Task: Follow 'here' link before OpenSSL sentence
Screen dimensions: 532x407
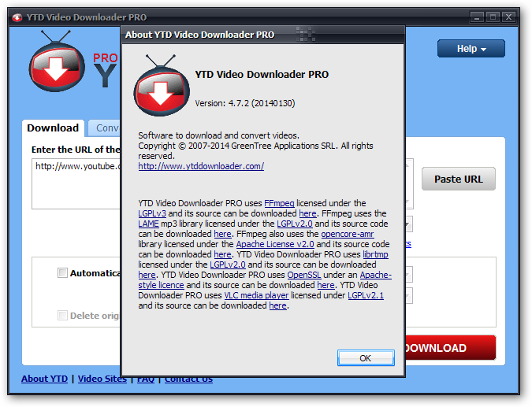Action: point(147,275)
